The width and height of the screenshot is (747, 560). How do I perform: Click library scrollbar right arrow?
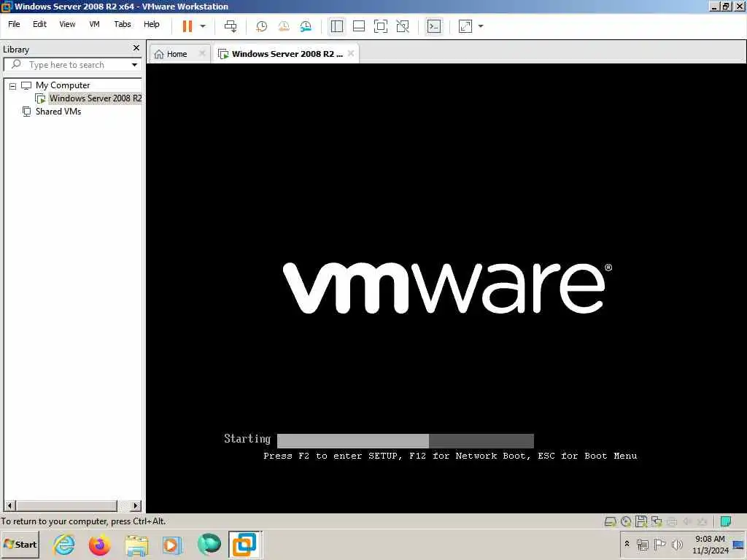click(136, 506)
